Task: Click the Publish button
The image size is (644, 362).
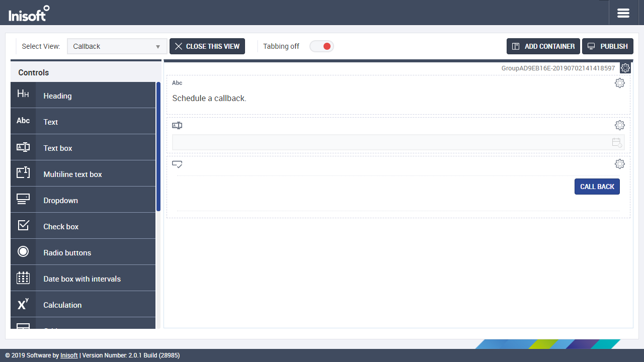Action: (x=607, y=46)
